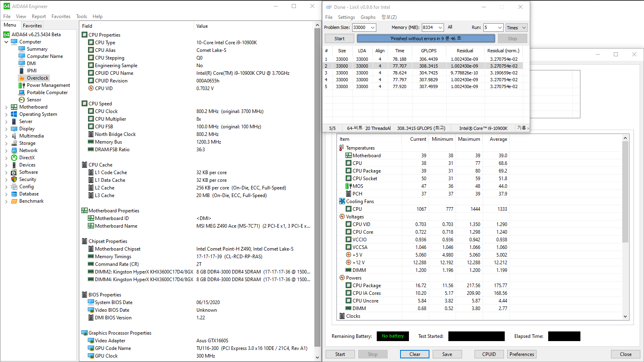Click the LinX Start button

339,39
